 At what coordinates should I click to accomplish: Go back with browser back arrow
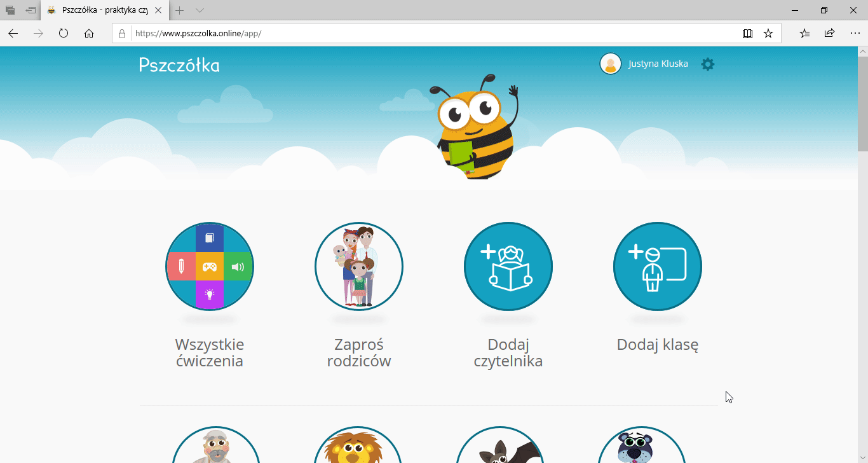[x=13, y=34]
